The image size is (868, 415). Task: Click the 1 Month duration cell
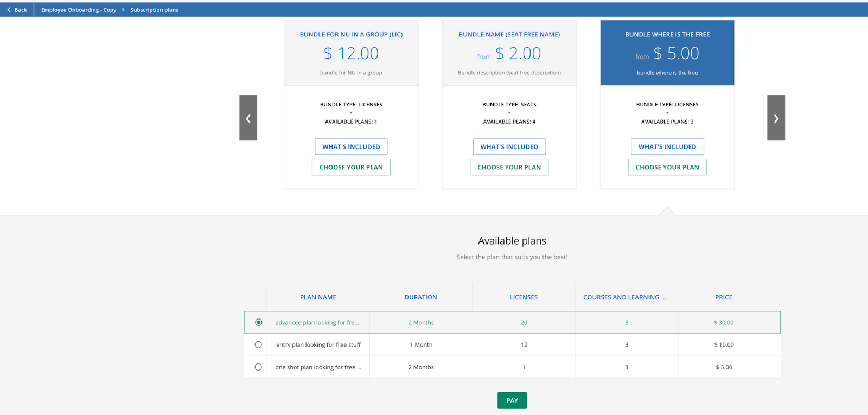421,344
